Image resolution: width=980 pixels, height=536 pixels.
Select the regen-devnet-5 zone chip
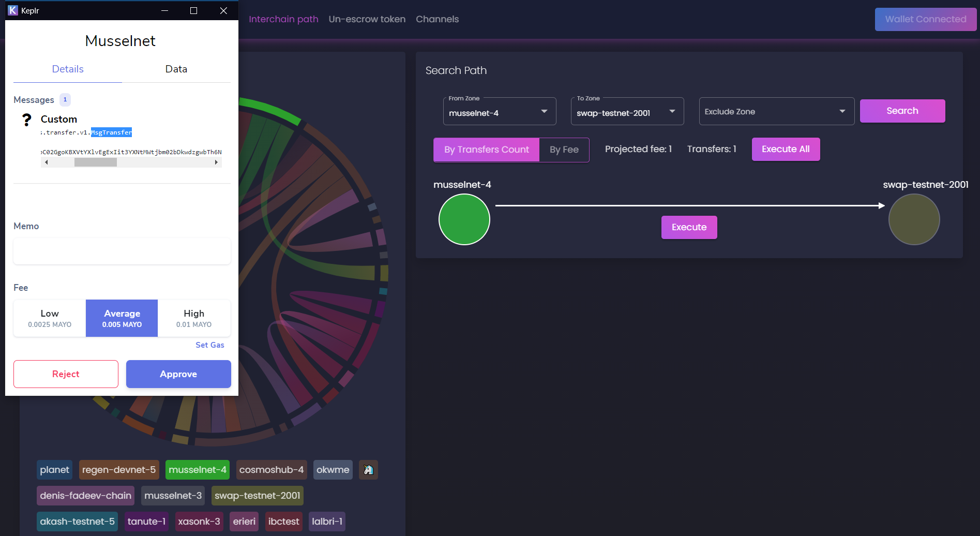click(x=119, y=470)
